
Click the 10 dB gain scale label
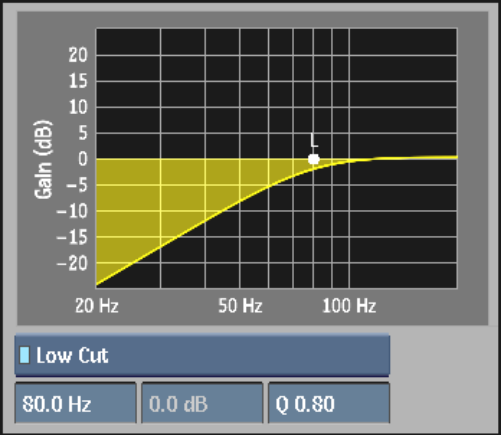tap(78, 107)
